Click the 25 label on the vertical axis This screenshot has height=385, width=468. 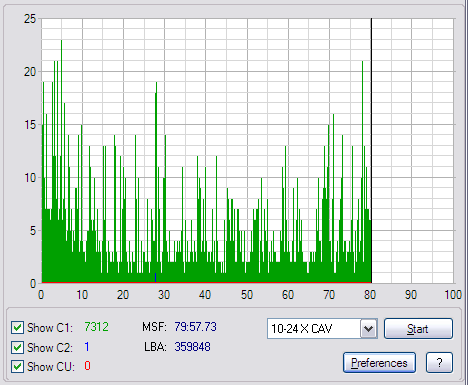[x=30, y=19]
